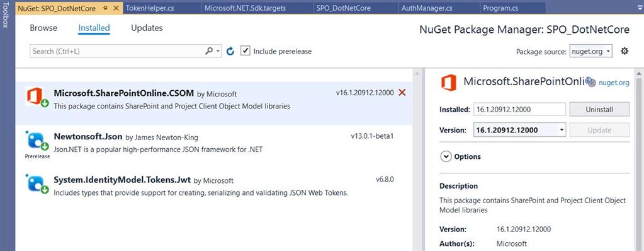Click the pin icon on NuGet tab
The width and height of the screenshot is (644, 251).
click(x=106, y=8)
